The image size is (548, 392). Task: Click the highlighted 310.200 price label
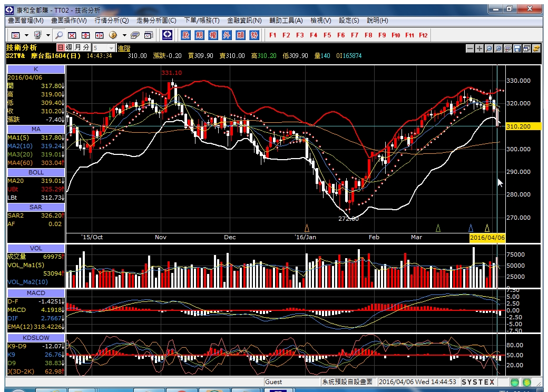click(524, 126)
